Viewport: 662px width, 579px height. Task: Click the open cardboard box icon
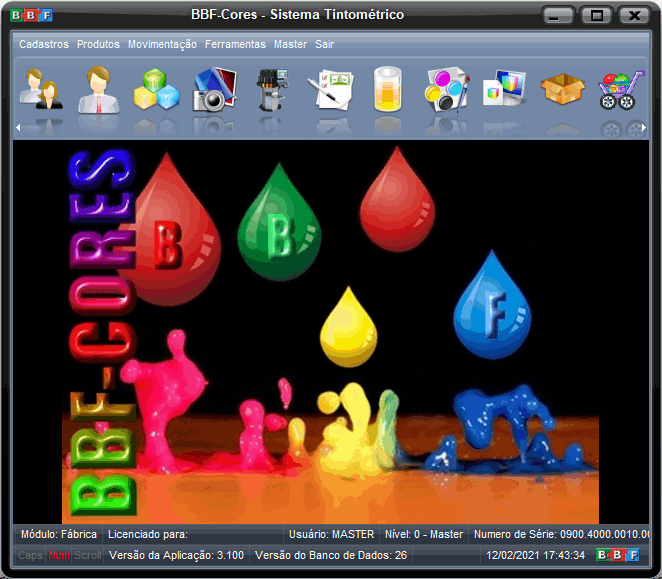(563, 89)
